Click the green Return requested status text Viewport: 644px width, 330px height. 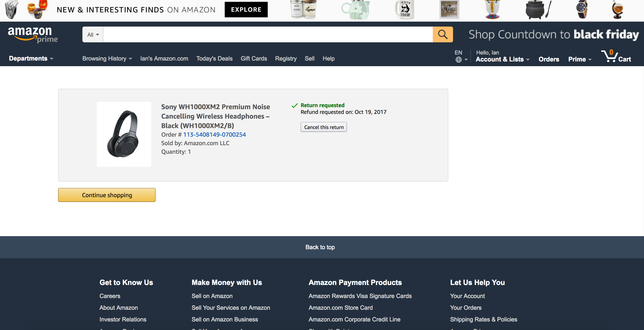(322, 105)
